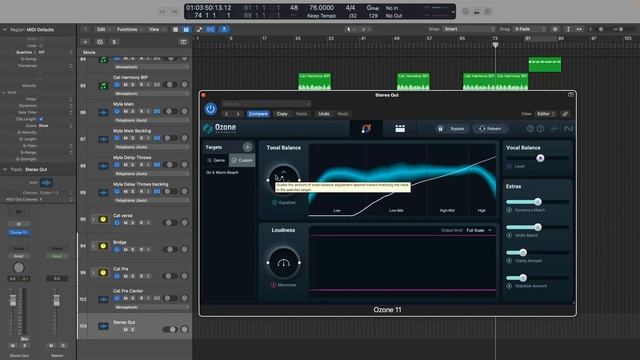Select the Custom targets tab

click(242, 160)
